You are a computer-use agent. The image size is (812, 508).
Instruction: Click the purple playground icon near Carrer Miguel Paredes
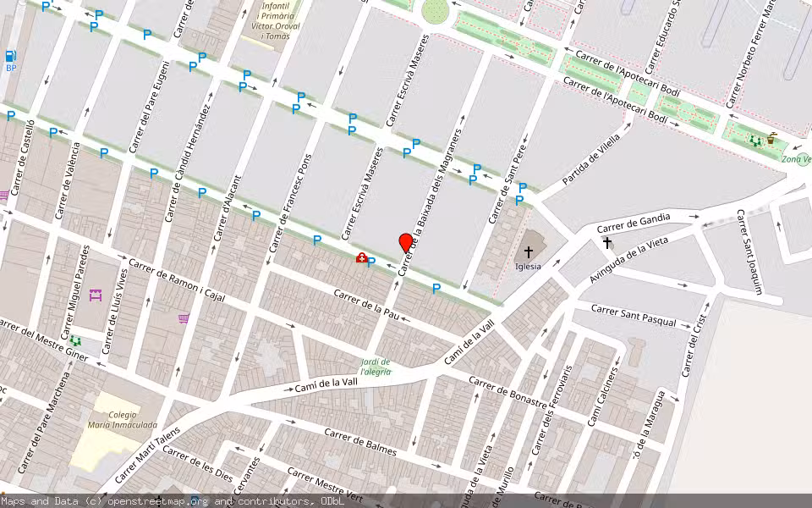pos(95,295)
